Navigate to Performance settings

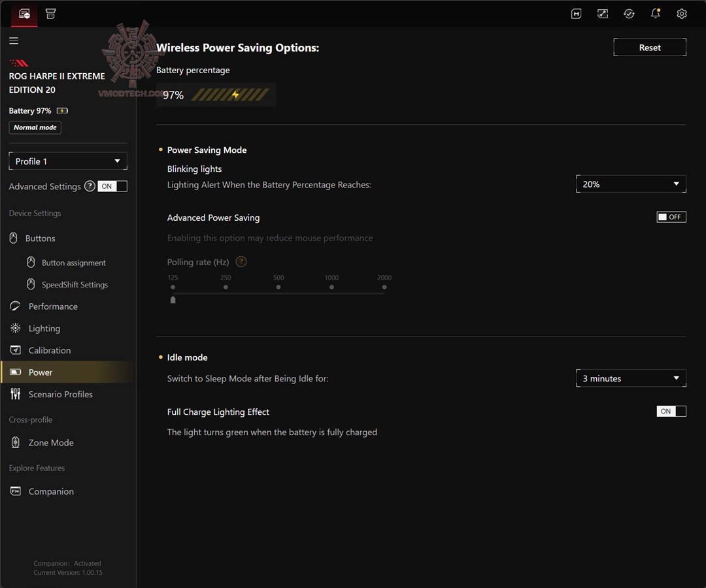click(x=68, y=306)
